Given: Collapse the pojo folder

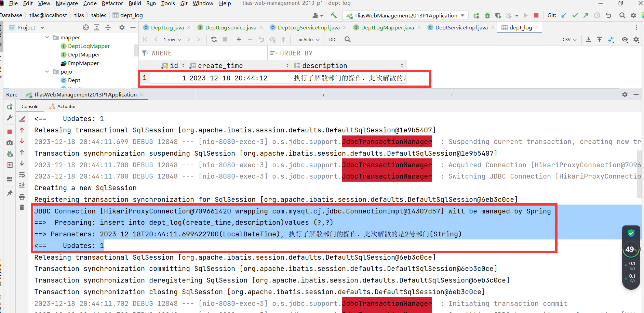Looking at the screenshot, I should pos(47,71).
